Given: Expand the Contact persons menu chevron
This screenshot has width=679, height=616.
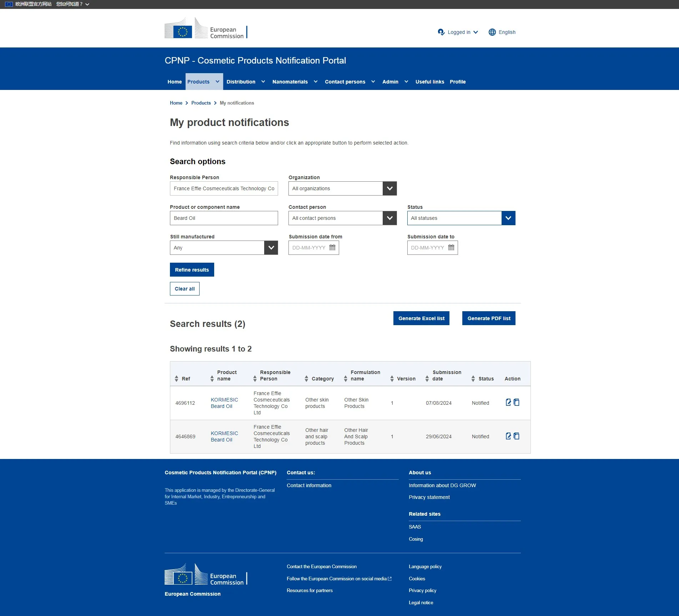Looking at the screenshot, I should click(373, 82).
